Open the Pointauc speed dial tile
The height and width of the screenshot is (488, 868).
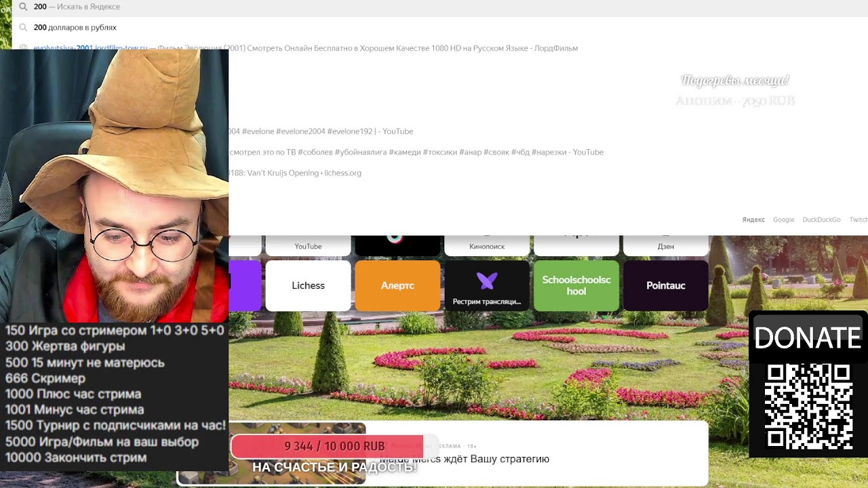(x=666, y=285)
